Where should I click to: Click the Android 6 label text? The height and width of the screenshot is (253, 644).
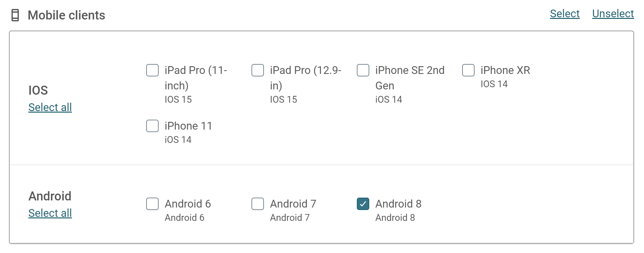tap(188, 204)
